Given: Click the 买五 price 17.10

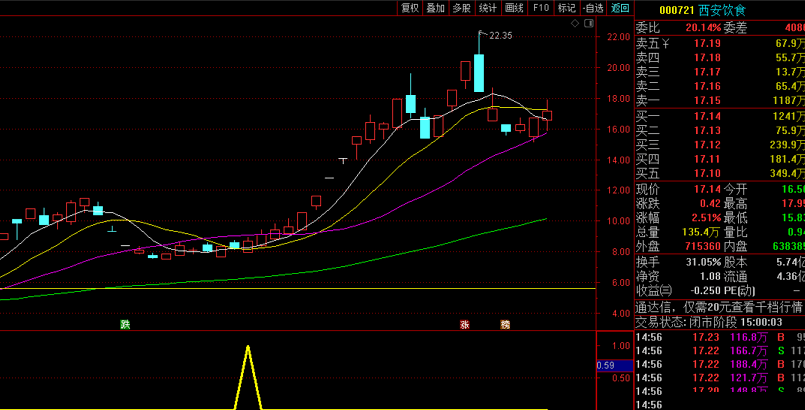Looking at the screenshot, I should [x=707, y=173].
